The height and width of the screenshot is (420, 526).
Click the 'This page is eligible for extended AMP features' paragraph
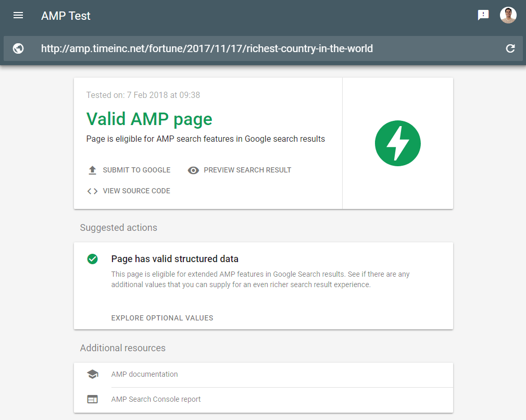(260, 279)
